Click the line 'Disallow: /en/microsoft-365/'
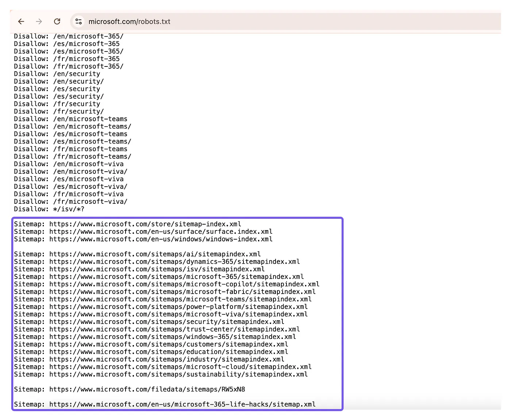Image resolution: width=511 pixels, height=420 pixels. tap(69, 37)
